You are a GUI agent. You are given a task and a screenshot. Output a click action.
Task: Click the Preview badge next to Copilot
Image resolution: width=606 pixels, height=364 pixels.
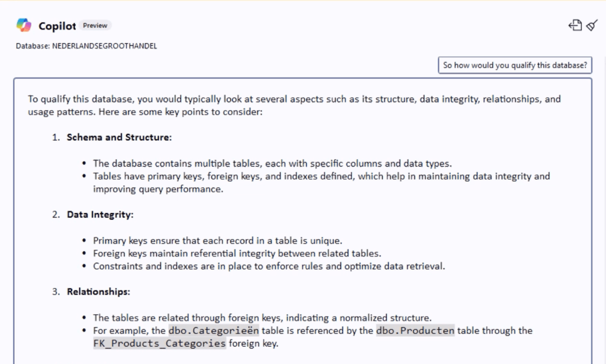click(95, 25)
